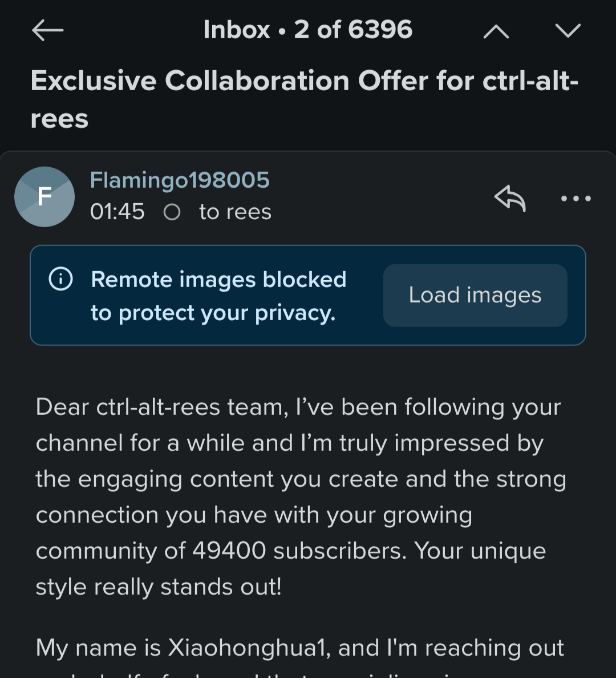Click the "Dear ctrl-alt-rees team" greeting line

click(x=298, y=407)
